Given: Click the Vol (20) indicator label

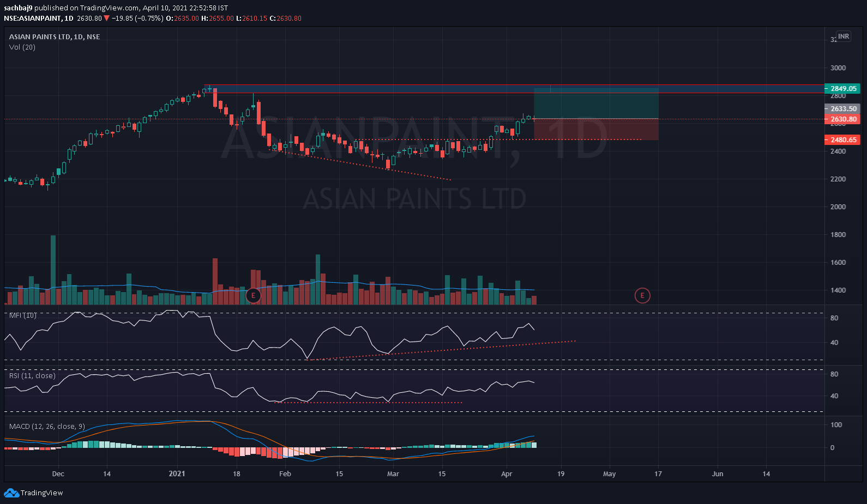Looking at the screenshot, I should pyautogui.click(x=22, y=47).
